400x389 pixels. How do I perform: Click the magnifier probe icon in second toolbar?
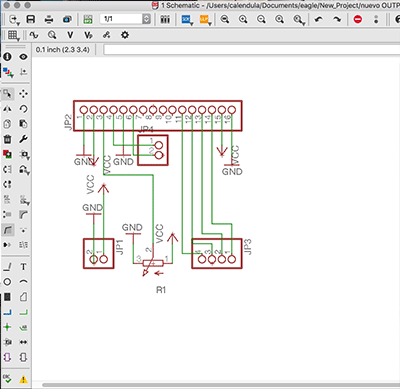point(52,35)
